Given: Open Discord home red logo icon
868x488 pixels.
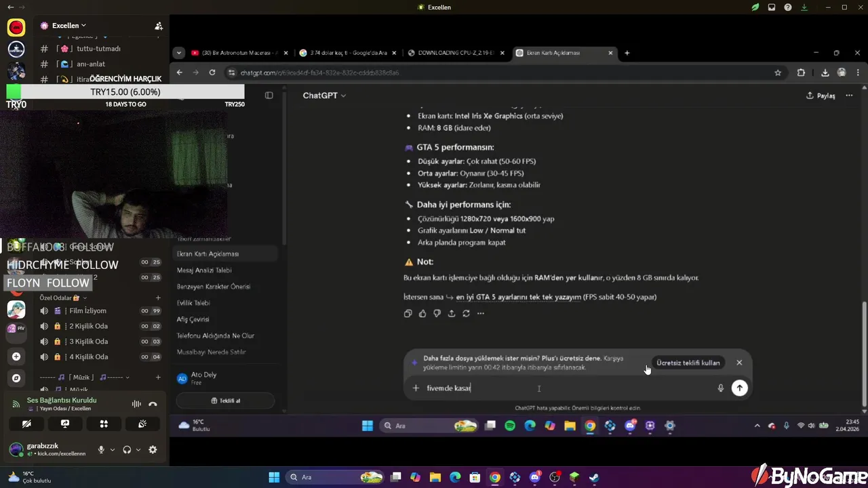Looking at the screenshot, I should click(16, 27).
